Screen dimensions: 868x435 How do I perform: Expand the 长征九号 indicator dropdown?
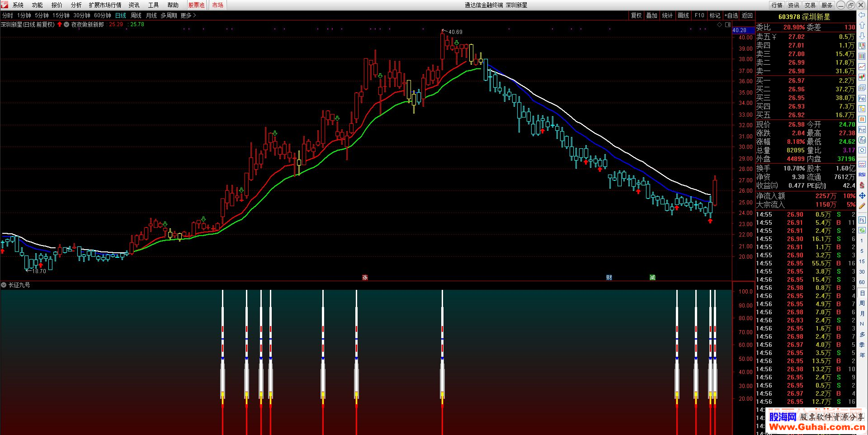coord(4,285)
